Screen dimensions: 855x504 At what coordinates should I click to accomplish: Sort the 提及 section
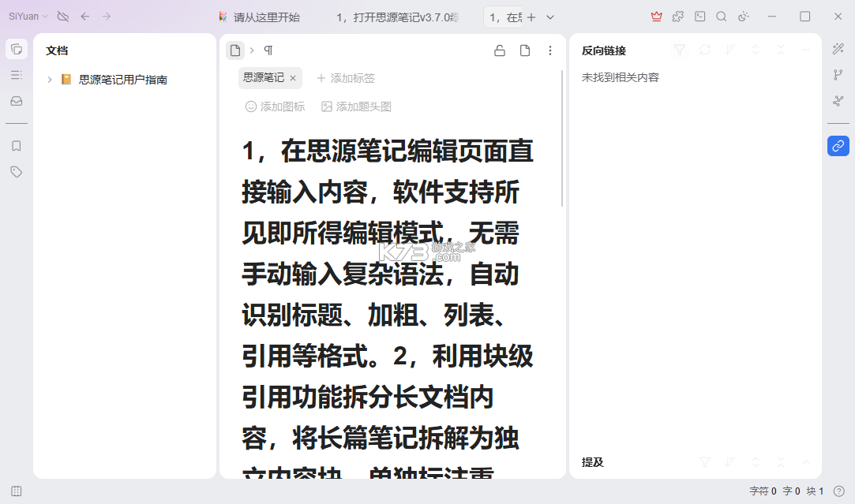[730, 462]
